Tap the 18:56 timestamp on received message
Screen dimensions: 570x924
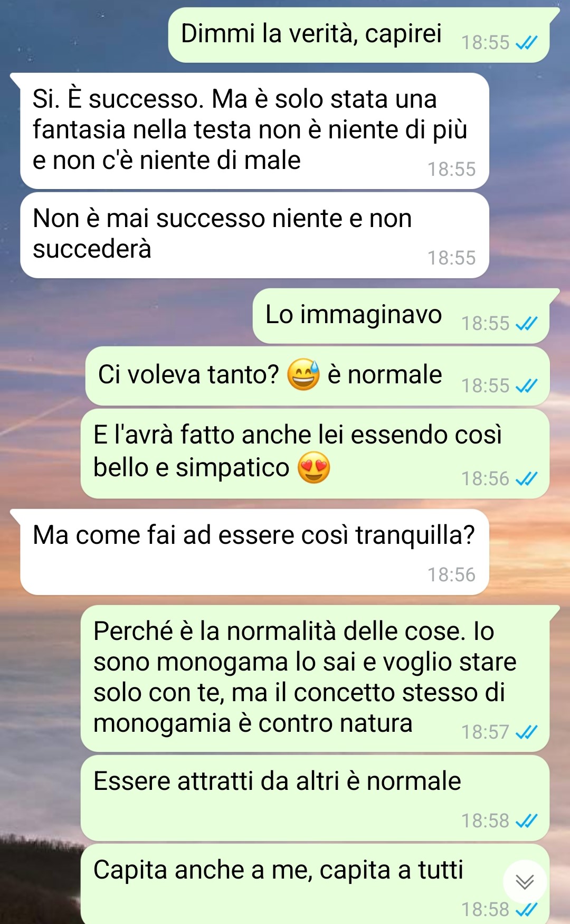[x=451, y=574]
